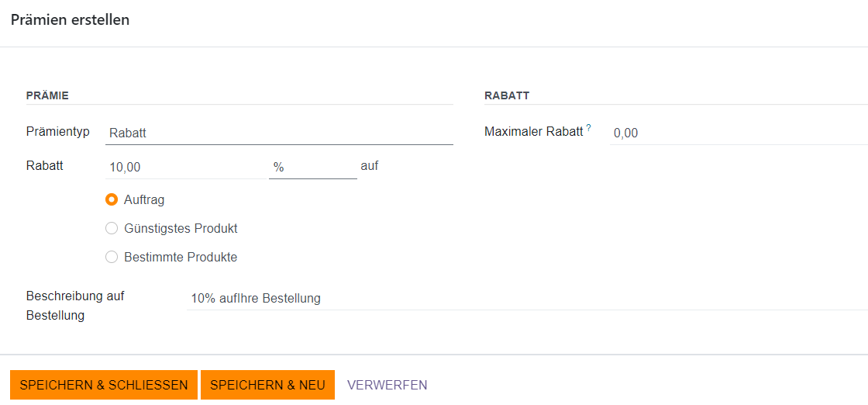This screenshot has height=405, width=868.
Task: Select the Auftrag radio option
Action: click(x=112, y=199)
